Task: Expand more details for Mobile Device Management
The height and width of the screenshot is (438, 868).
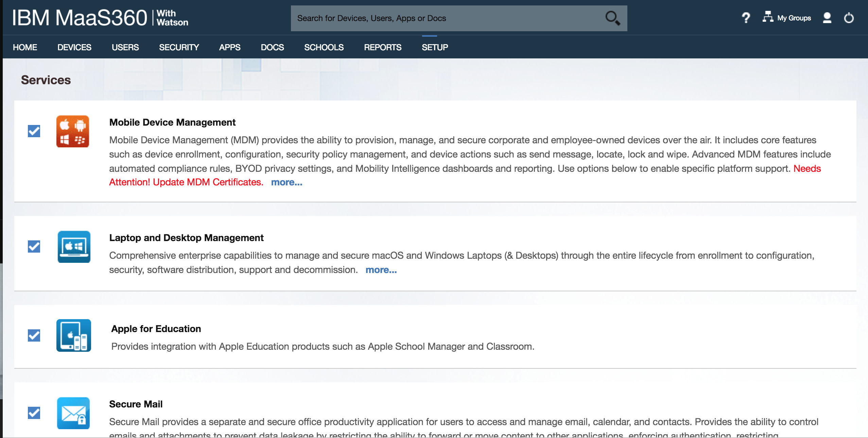Action: [x=287, y=182]
